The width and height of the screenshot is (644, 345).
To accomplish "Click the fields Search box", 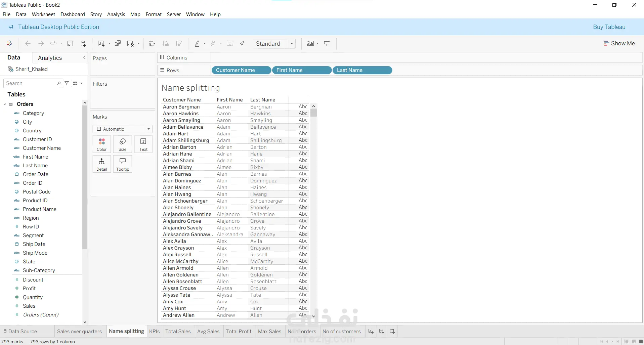I will [33, 83].
